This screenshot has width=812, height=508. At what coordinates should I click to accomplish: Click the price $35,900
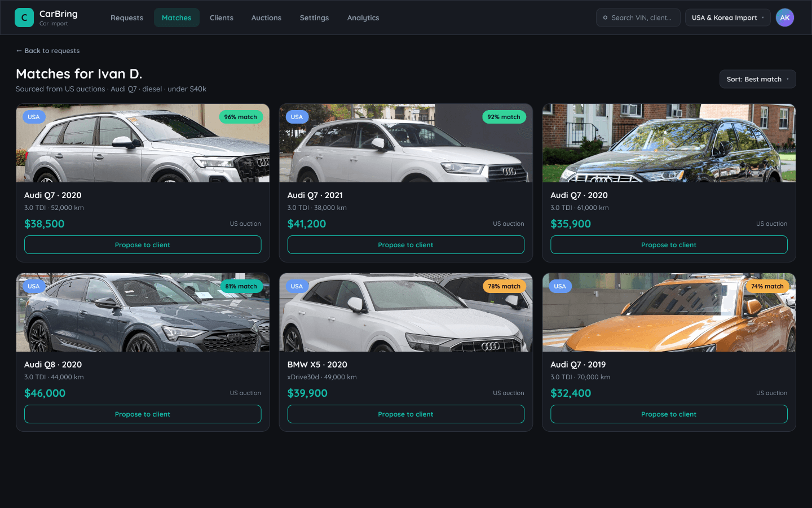[x=571, y=224]
